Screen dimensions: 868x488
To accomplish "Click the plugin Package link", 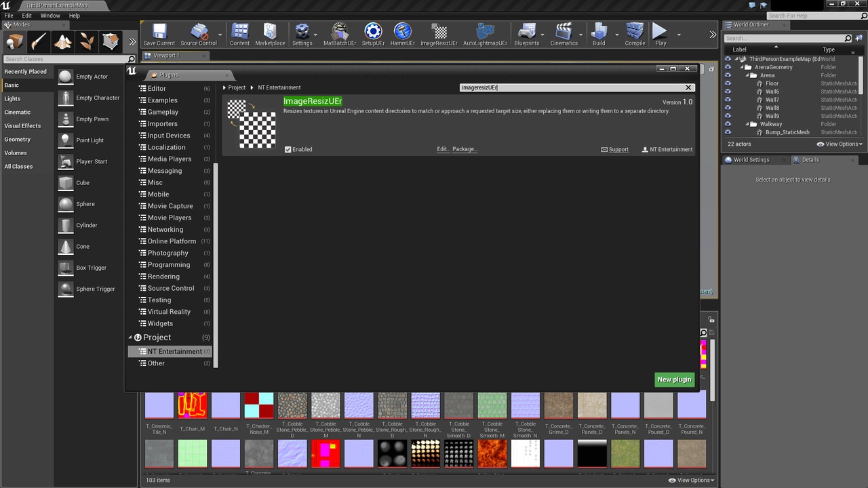I will (465, 149).
